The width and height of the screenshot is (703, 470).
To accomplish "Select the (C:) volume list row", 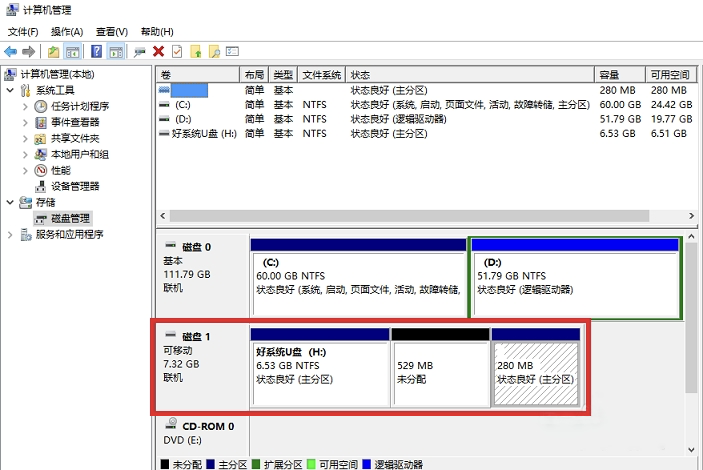I will coord(426,104).
